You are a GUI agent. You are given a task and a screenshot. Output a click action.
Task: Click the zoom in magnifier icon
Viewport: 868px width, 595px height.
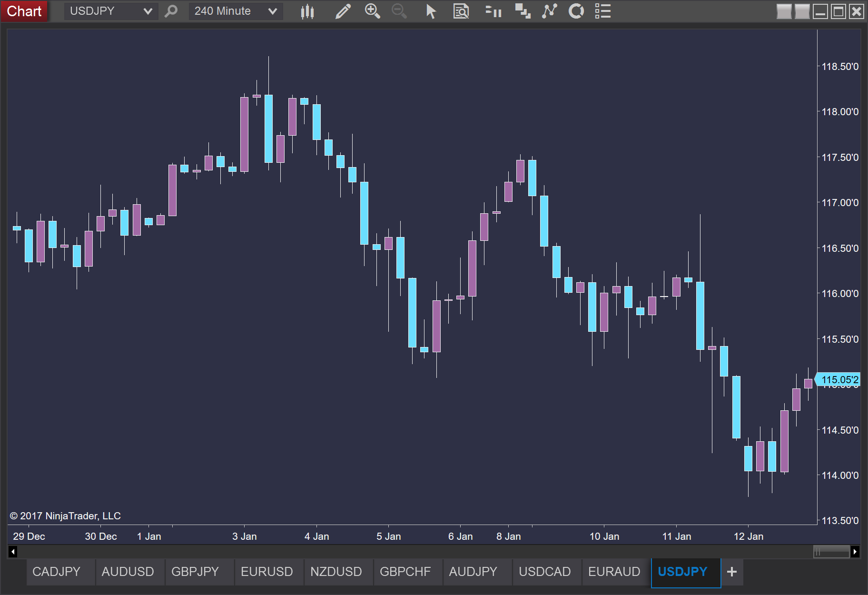point(372,11)
